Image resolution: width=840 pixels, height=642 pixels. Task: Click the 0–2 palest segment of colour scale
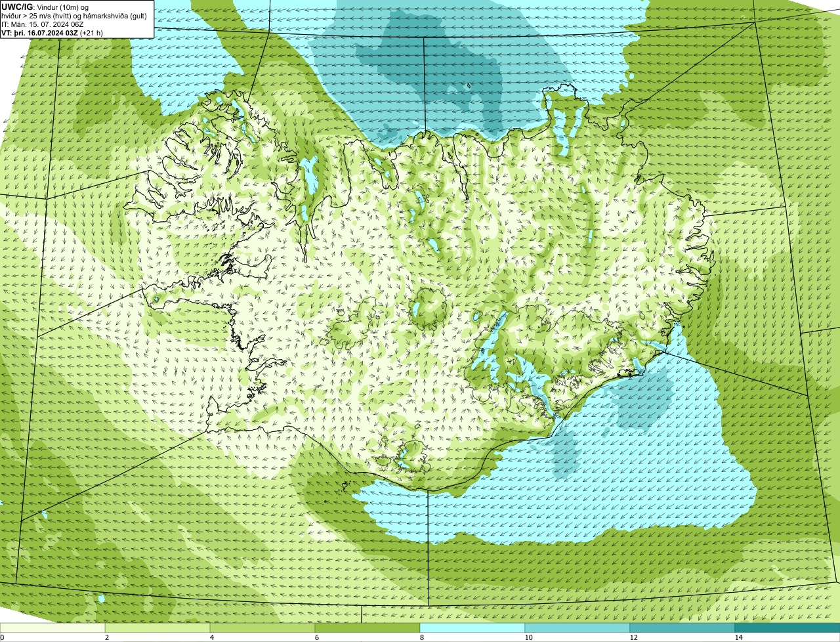click(52, 628)
